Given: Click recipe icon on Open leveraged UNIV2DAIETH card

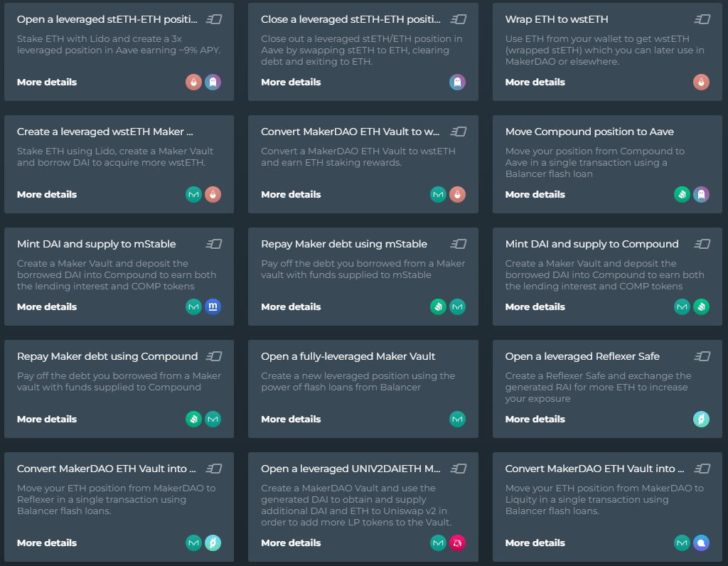Looking at the screenshot, I should pos(459,469).
